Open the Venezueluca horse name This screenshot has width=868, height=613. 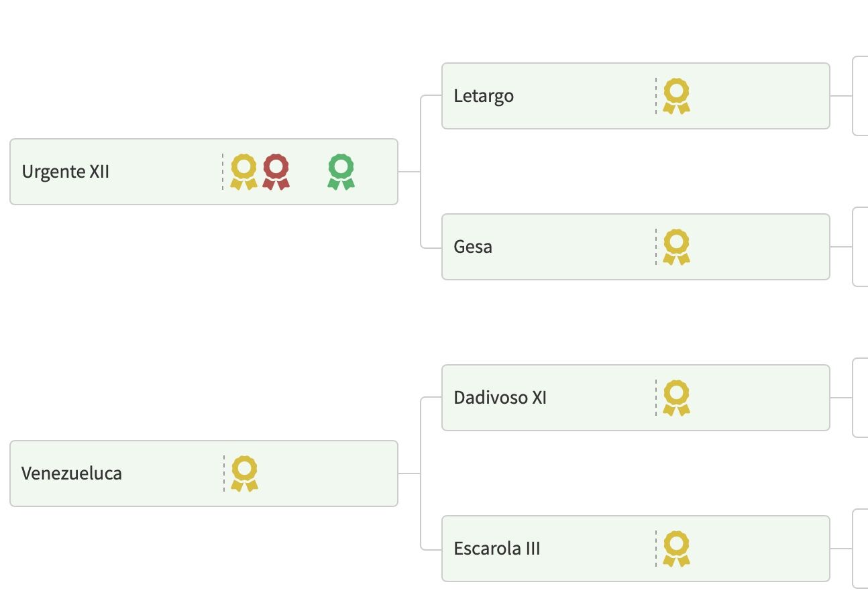coord(72,473)
